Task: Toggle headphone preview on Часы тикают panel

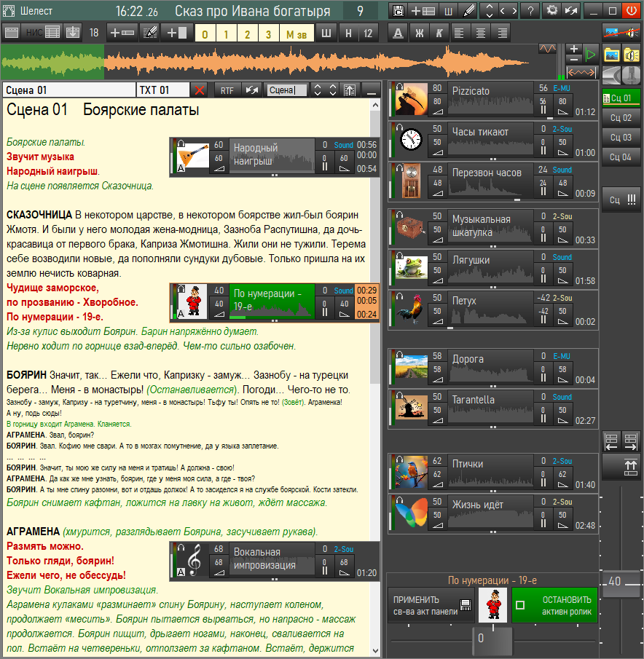Action: click(400, 127)
